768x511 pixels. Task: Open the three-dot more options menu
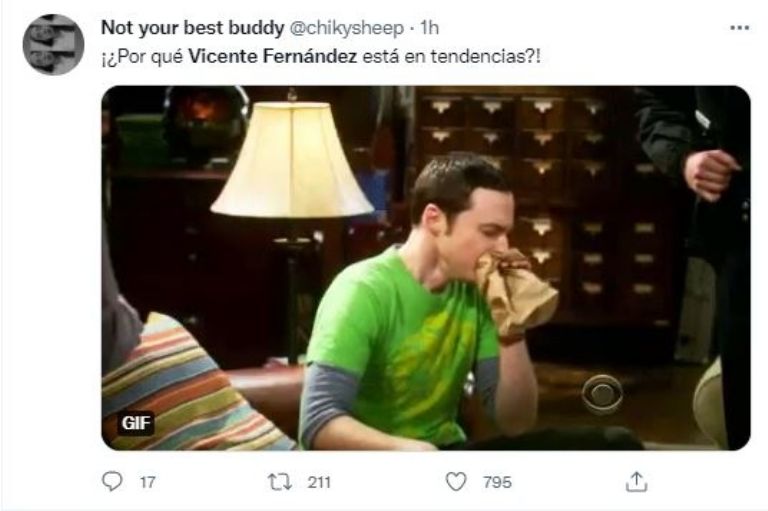[740, 28]
